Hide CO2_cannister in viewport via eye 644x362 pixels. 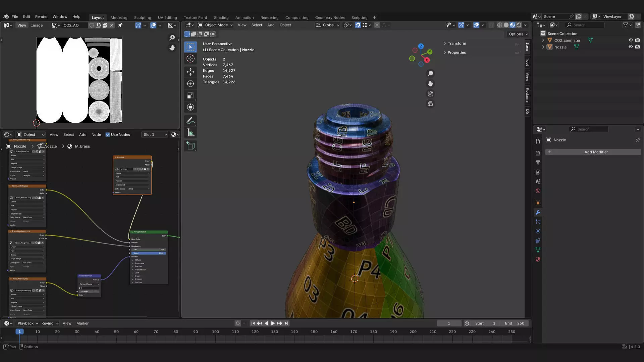pos(631,40)
